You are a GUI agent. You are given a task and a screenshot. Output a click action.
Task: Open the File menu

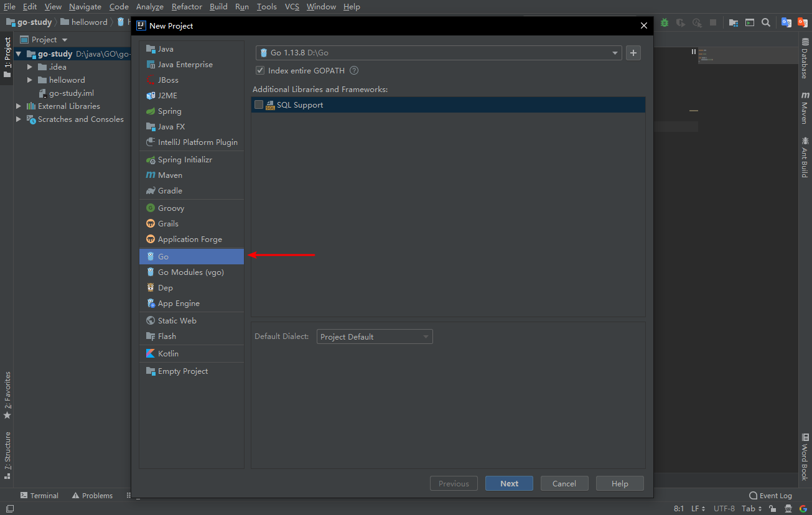(9, 6)
